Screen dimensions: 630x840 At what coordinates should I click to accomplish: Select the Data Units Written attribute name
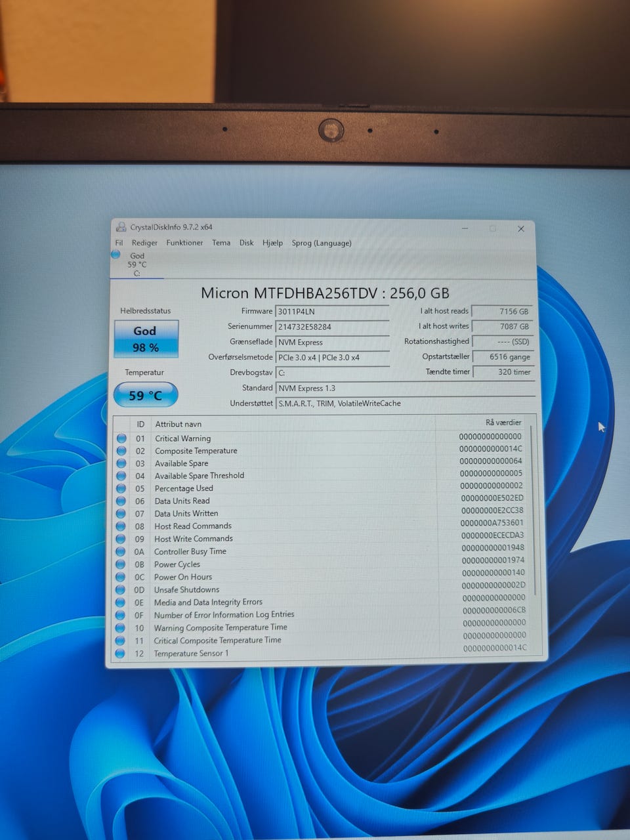coord(186,513)
